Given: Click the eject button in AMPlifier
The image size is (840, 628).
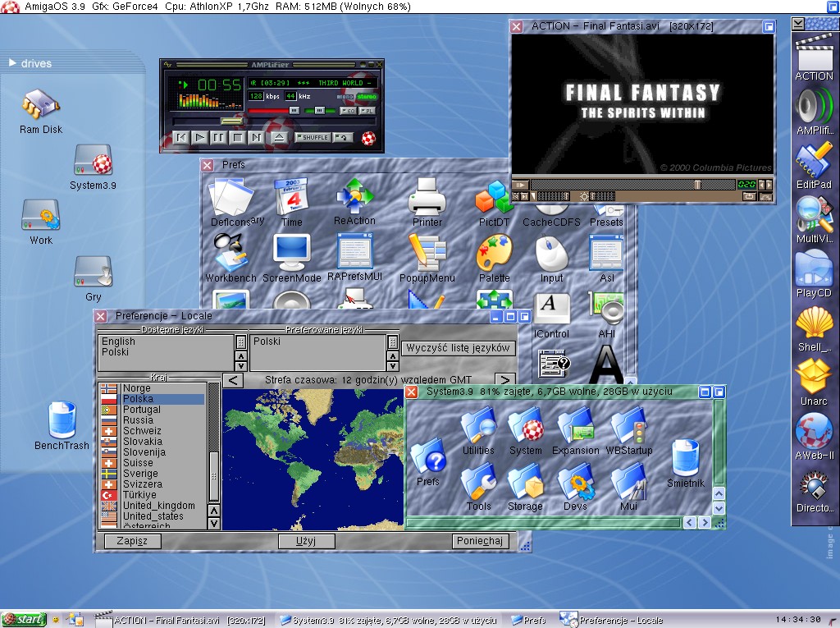Looking at the screenshot, I should pos(279,137).
